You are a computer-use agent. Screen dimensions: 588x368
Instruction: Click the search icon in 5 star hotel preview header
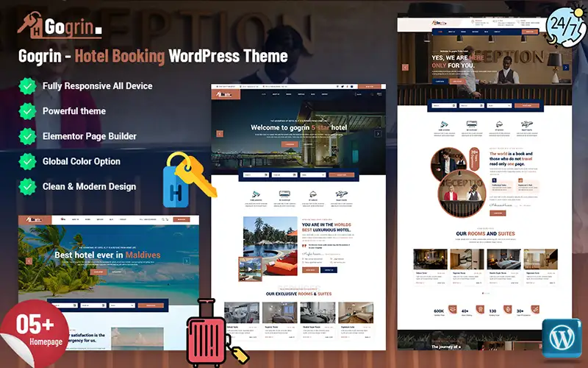372,94
